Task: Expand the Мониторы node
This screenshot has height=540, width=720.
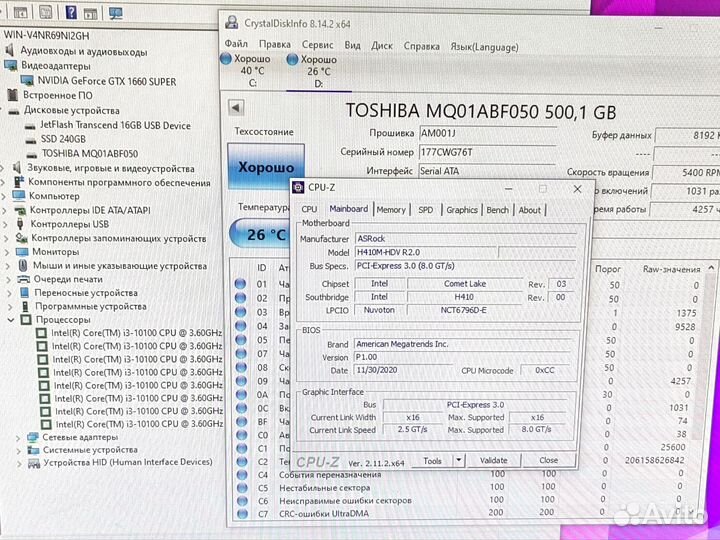Action: pos(7,252)
